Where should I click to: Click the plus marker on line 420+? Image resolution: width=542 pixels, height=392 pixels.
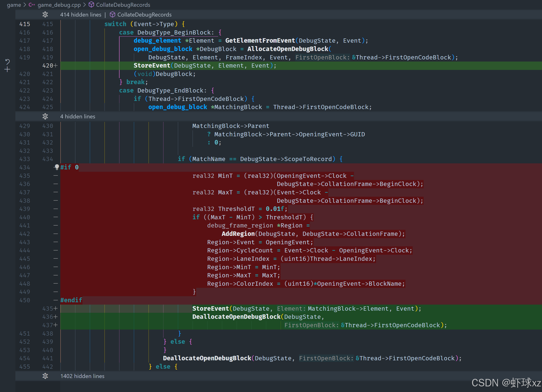point(56,65)
